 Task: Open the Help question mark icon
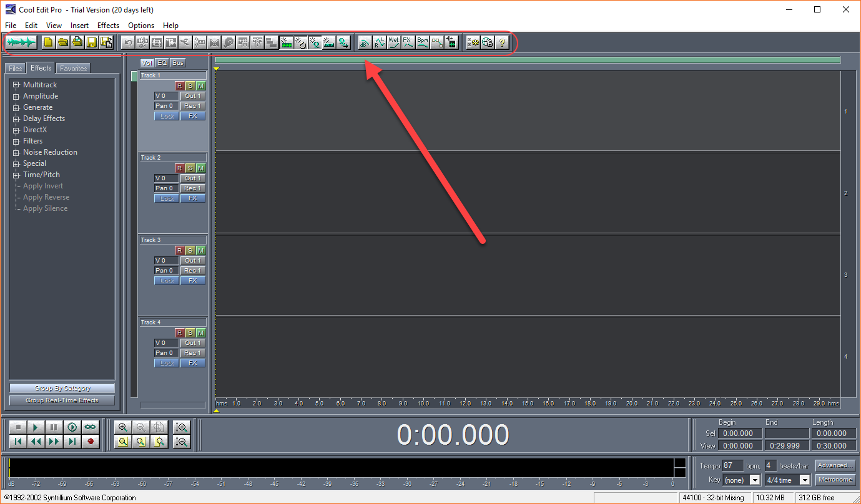point(502,43)
